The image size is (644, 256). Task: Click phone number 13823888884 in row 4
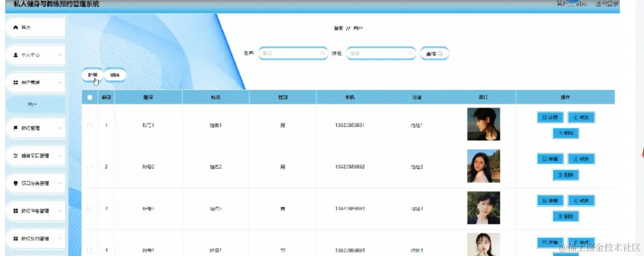pos(350,250)
